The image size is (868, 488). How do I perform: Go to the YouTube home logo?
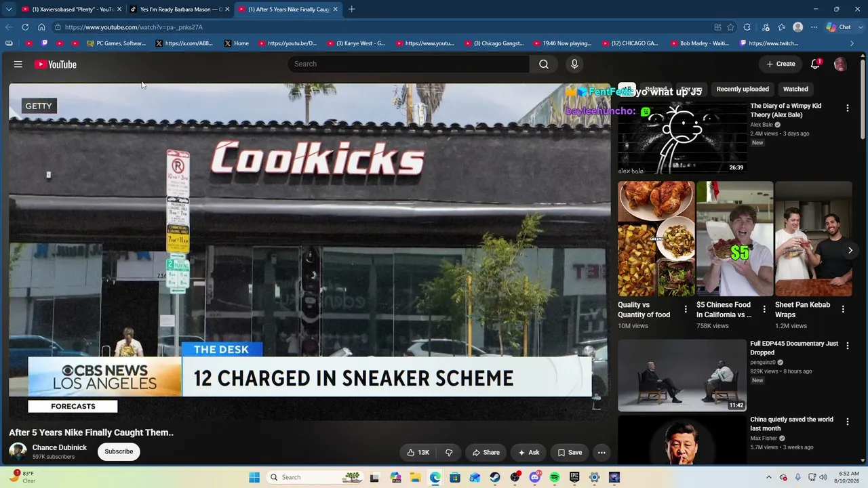[x=55, y=64]
